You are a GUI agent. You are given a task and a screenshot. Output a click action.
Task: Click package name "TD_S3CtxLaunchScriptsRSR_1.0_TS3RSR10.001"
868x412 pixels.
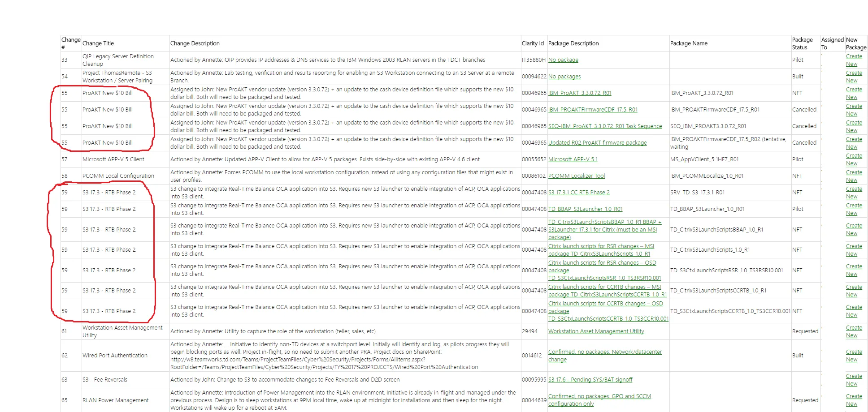[727, 270]
